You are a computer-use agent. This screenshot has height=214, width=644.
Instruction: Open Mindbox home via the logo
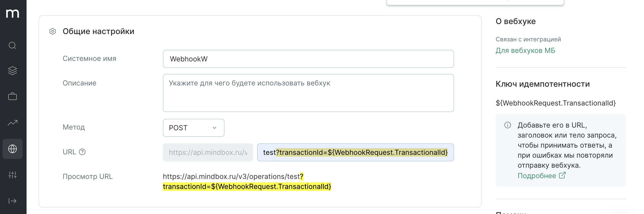[13, 13]
